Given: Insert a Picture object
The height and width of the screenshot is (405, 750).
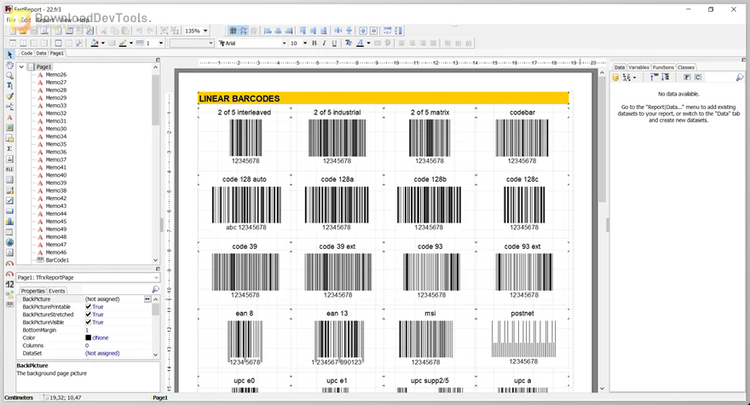Looking at the screenshot, I should 10,128.
